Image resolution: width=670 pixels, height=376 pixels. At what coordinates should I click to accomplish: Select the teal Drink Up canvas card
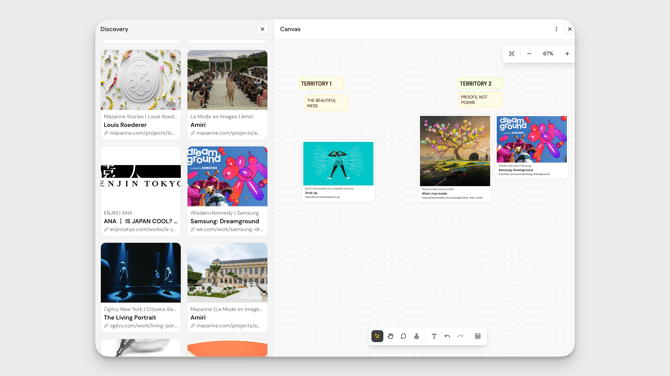[x=338, y=171]
